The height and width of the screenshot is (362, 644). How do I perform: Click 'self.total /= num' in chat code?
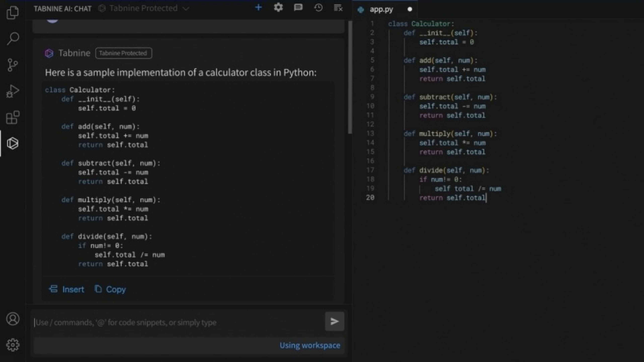click(x=129, y=255)
